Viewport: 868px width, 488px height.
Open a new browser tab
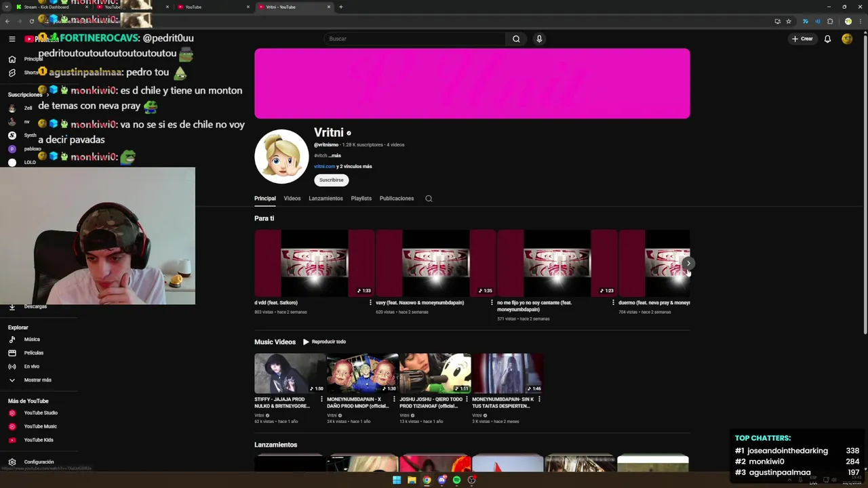coord(340,7)
